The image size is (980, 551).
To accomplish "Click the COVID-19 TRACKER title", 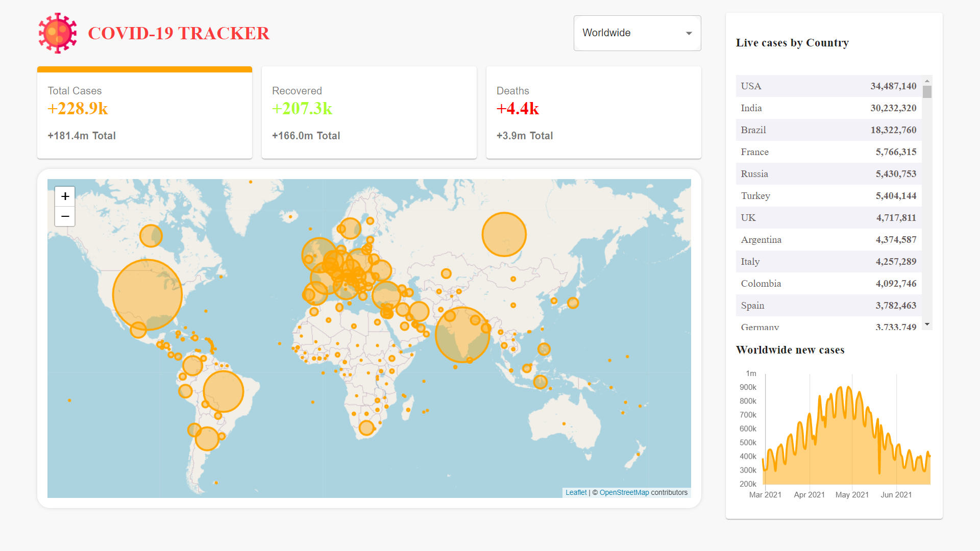I will (x=179, y=33).
